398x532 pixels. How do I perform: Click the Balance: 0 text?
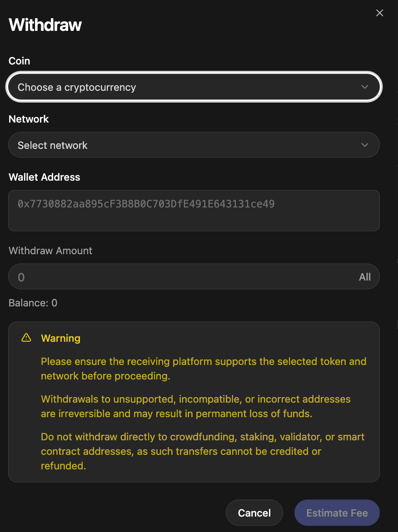point(33,303)
